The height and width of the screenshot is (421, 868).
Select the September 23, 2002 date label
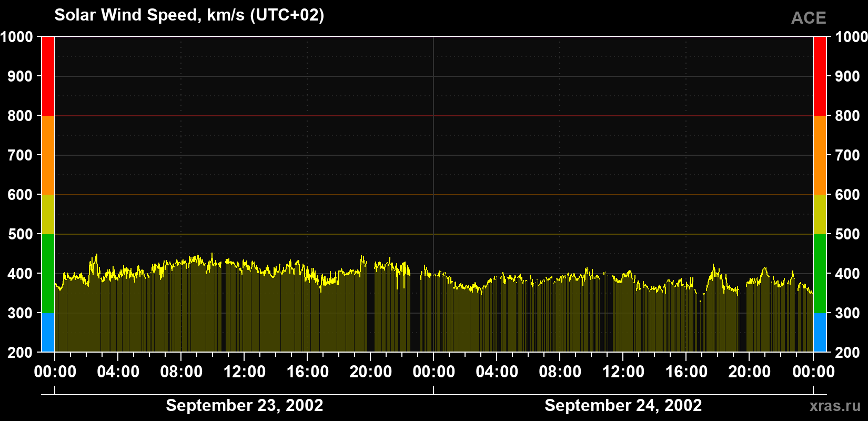click(244, 405)
